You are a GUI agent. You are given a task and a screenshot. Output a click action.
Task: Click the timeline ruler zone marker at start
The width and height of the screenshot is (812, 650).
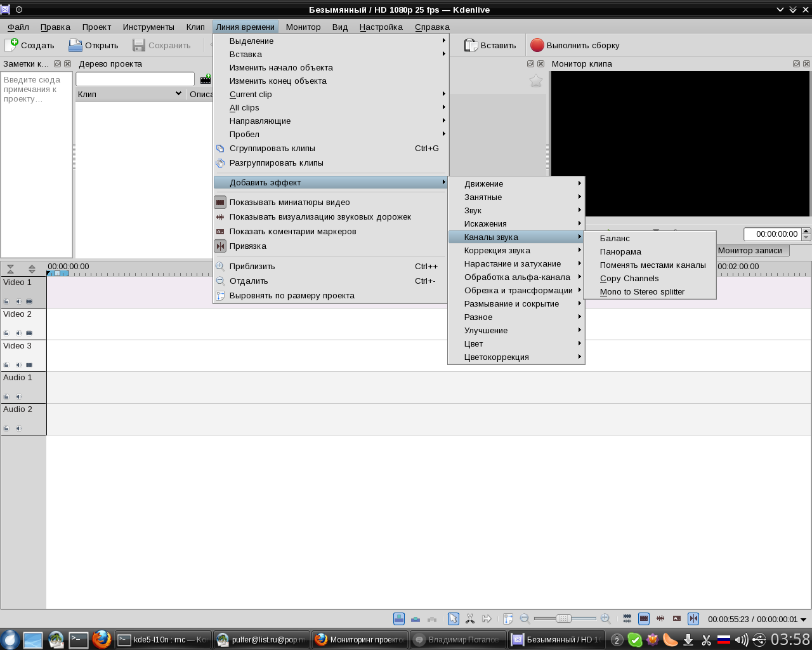click(x=58, y=274)
